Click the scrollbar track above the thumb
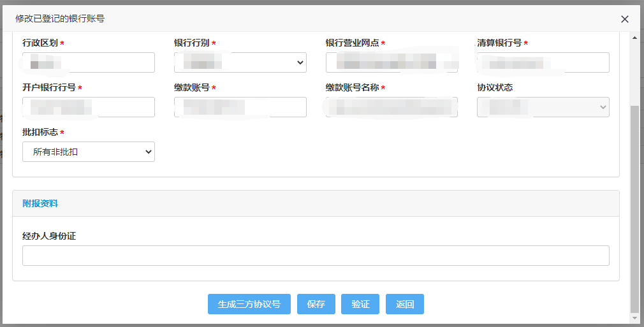This screenshot has height=327, width=644. click(x=634, y=70)
